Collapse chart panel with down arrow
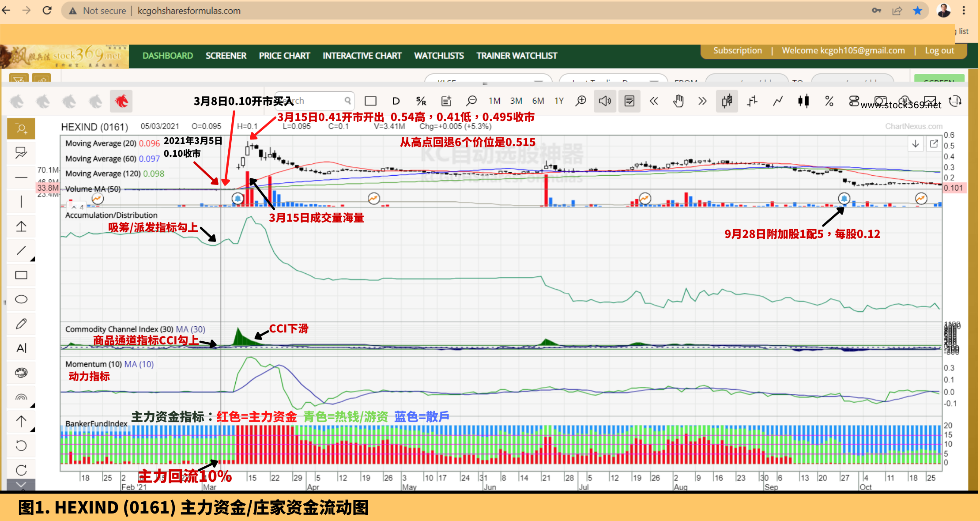980x521 pixels. (916, 144)
